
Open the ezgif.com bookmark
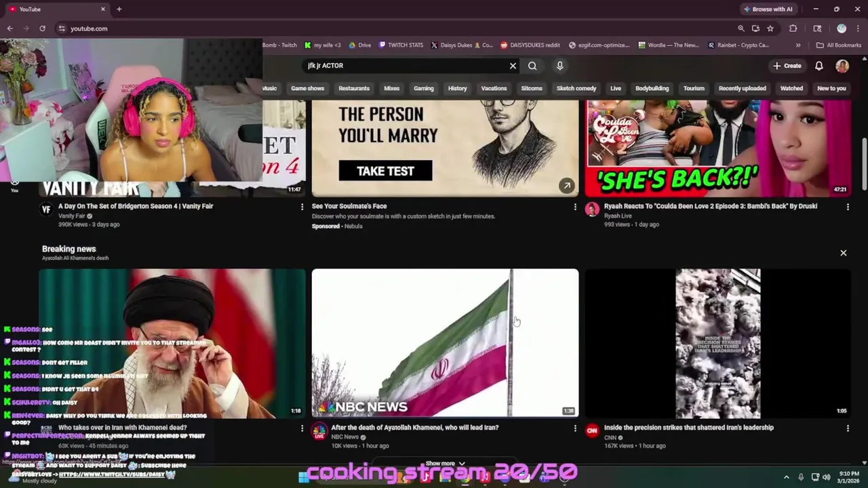599,45
